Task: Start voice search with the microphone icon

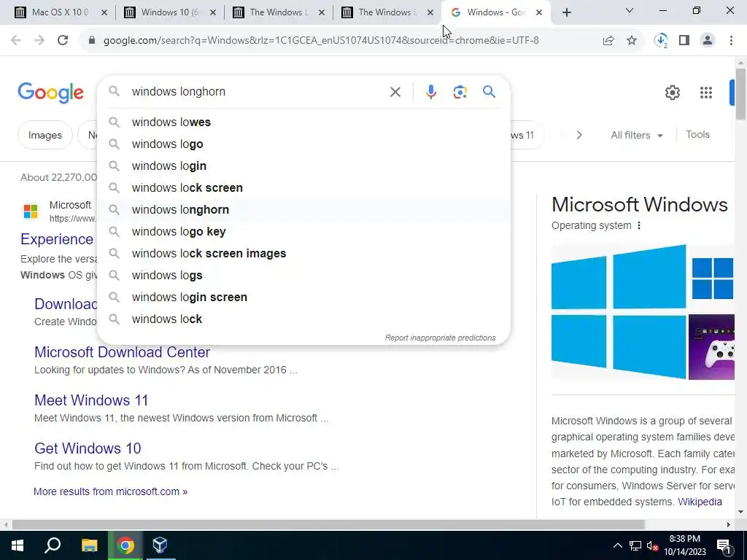Action: click(x=430, y=92)
